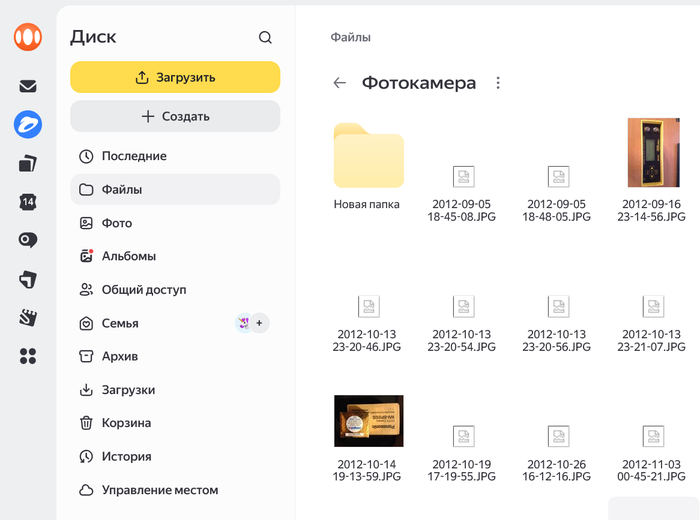Open Фото section in sidebar
The width and height of the screenshot is (700, 520).
pyautogui.click(x=175, y=223)
